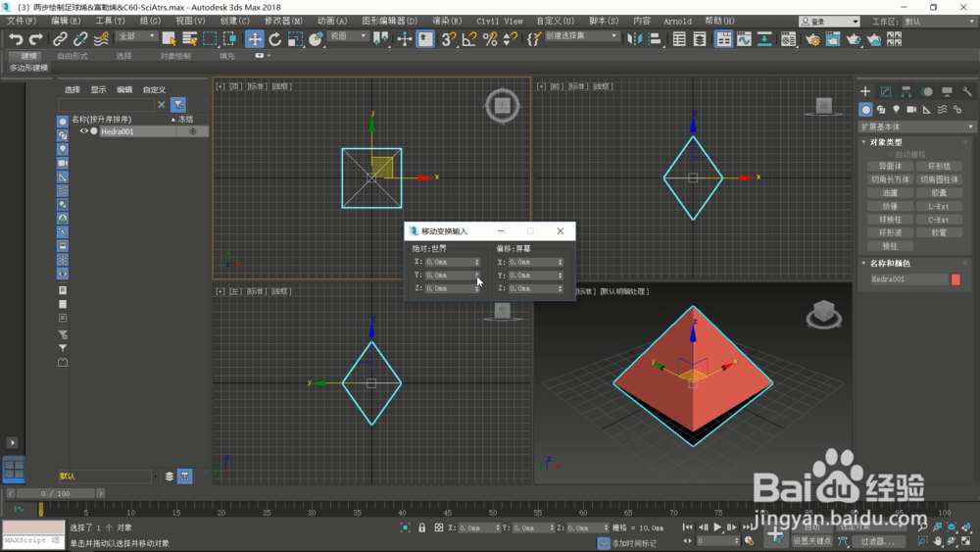Click the Use Pivot Point Center icon
980x552 pixels.
380,39
